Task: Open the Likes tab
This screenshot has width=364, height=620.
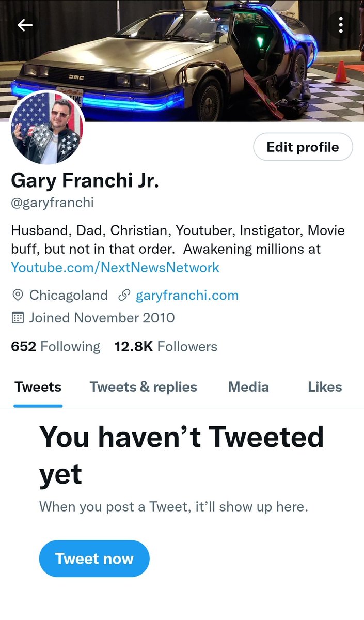Action: coord(325,387)
